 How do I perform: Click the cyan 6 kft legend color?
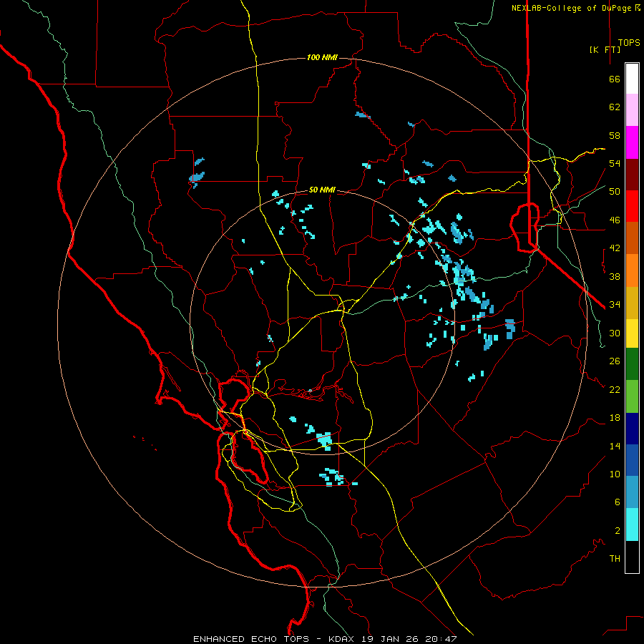tap(632, 525)
